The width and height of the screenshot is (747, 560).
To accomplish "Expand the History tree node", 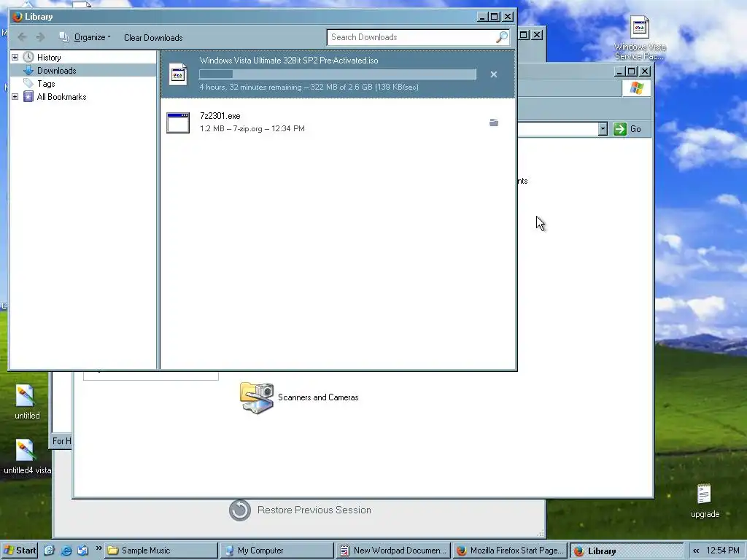I will [x=15, y=57].
